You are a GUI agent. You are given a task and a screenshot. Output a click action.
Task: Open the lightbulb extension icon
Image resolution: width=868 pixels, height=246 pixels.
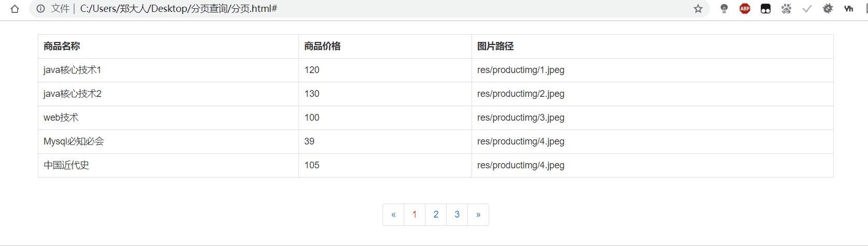tap(724, 9)
